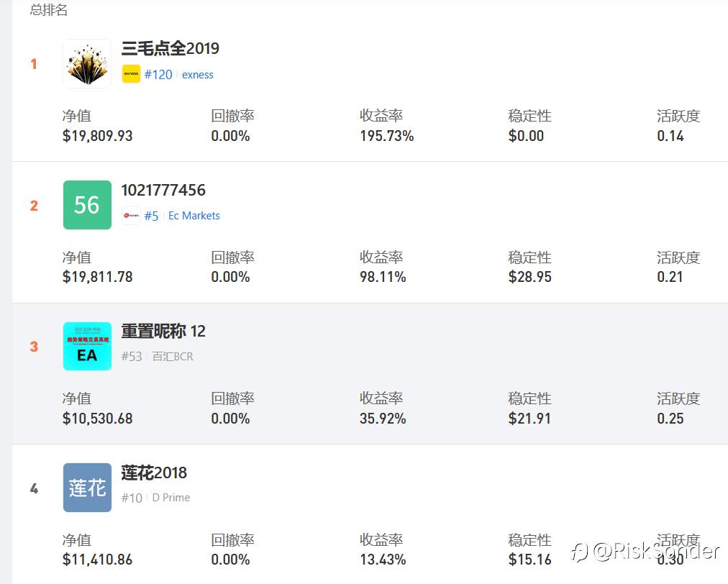The width and height of the screenshot is (728, 584).
Task: Open 三毛点全2019 star avatar
Action: click(x=87, y=63)
